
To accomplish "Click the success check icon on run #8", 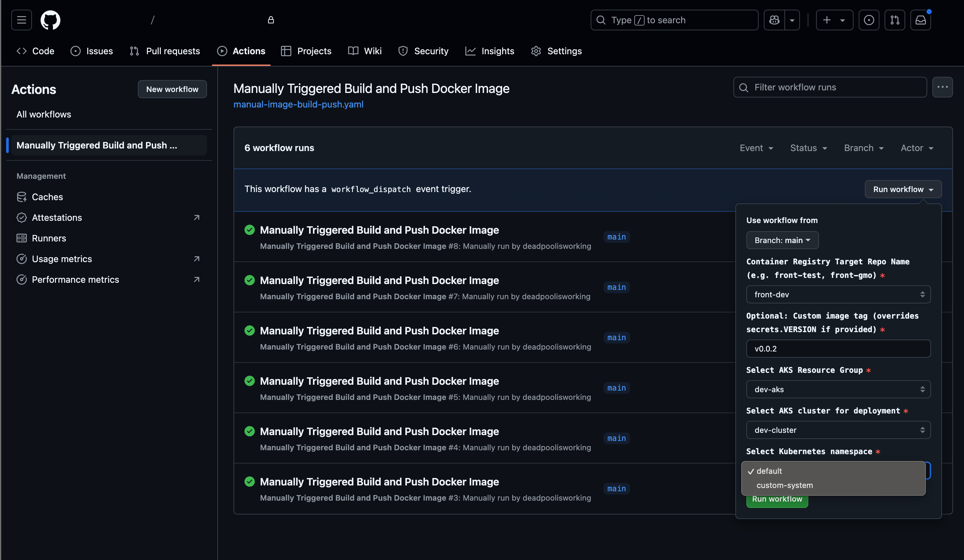I will coord(249,230).
